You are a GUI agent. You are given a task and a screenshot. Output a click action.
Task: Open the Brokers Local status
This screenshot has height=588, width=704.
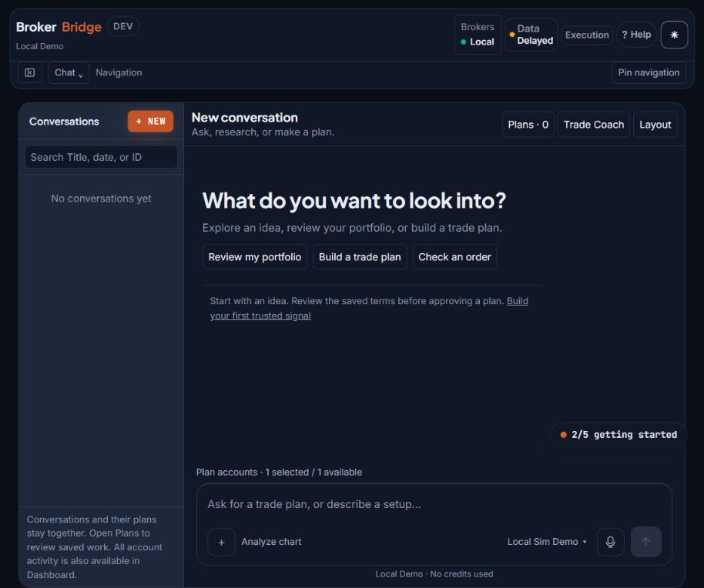tap(478, 35)
